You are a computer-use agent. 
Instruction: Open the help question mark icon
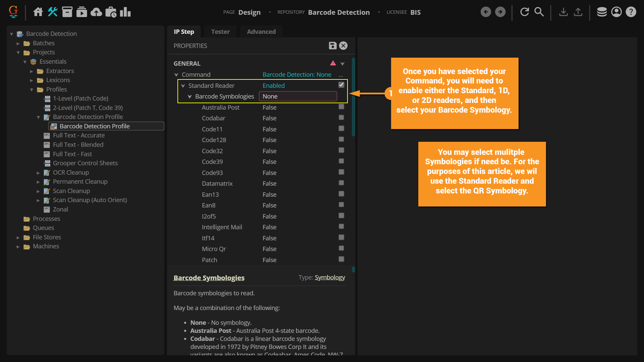click(x=631, y=12)
